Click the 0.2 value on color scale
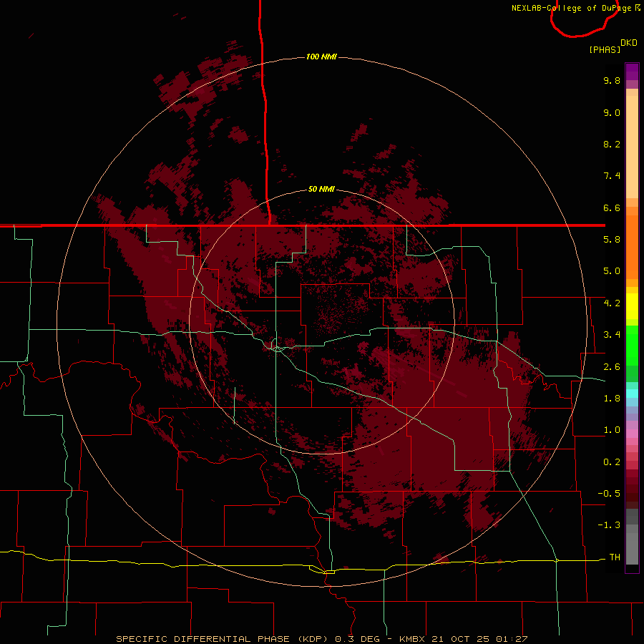The image size is (644, 644). tap(612, 462)
